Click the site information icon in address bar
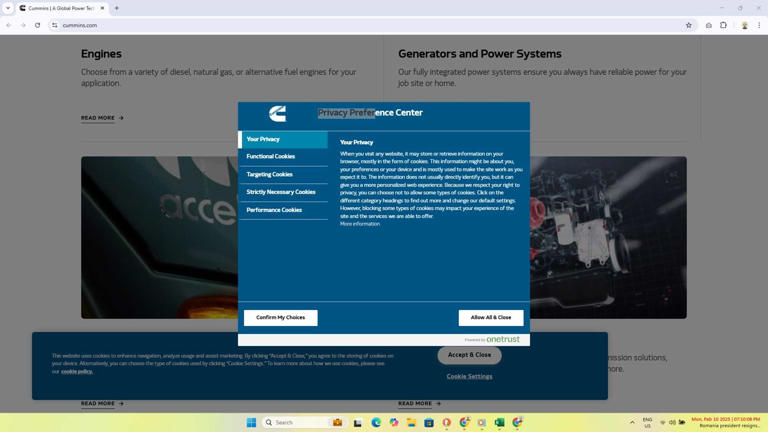This screenshot has width=768, height=432. click(x=55, y=25)
